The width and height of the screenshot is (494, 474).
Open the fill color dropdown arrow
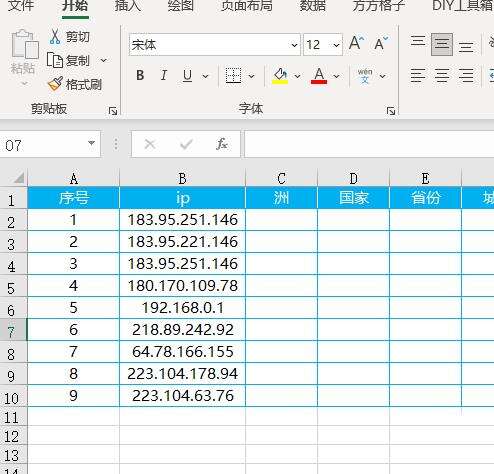(x=297, y=76)
